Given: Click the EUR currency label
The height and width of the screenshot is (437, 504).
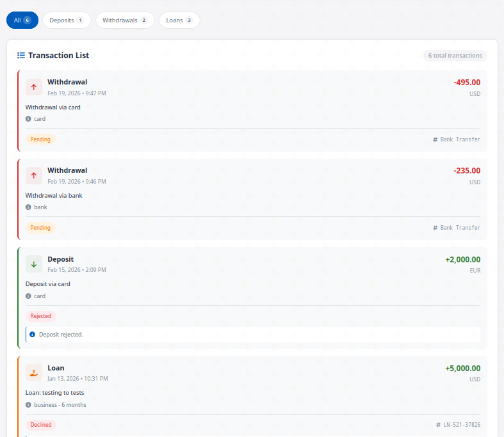Looking at the screenshot, I should click(x=475, y=271).
